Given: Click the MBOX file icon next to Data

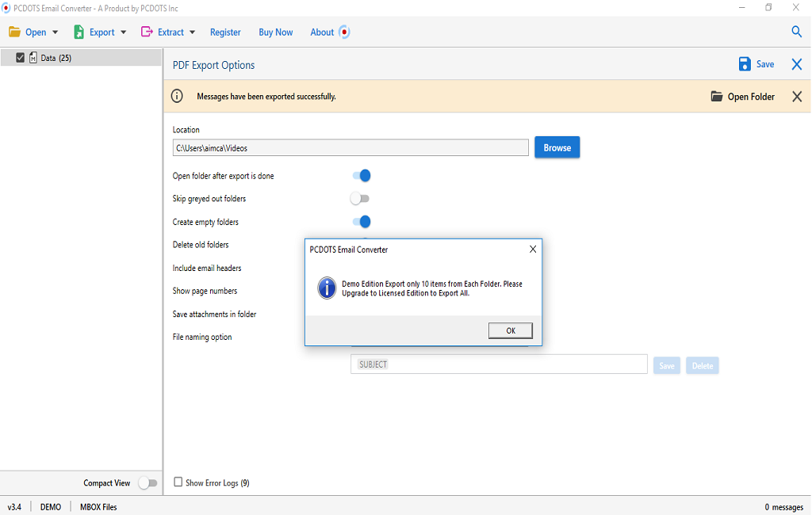Looking at the screenshot, I should tap(33, 58).
